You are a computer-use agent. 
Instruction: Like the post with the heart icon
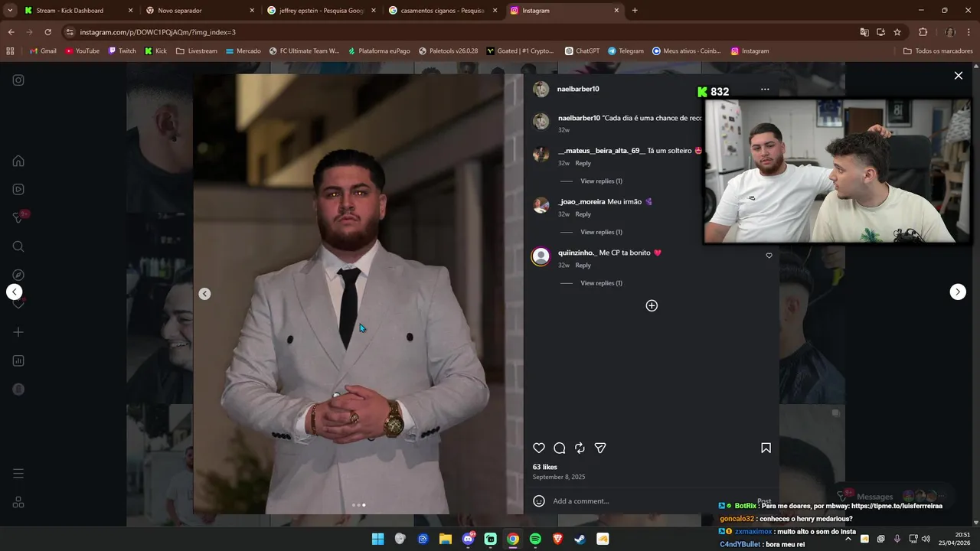click(539, 448)
